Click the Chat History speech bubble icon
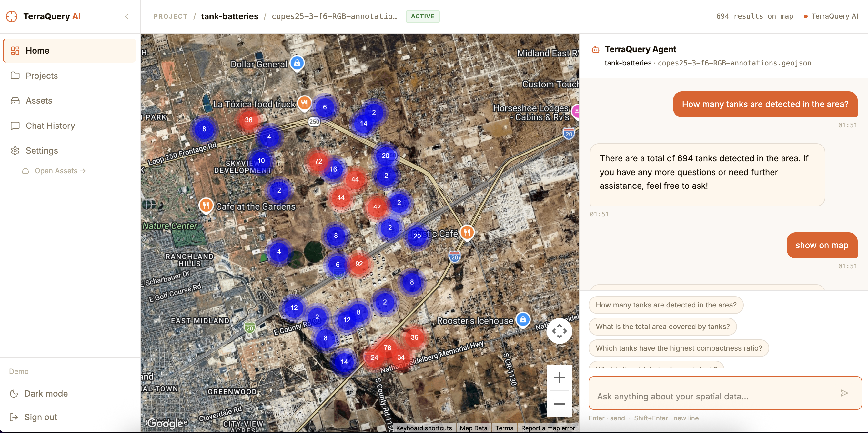Viewport: 868px width, 433px height. tap(15, 126)
